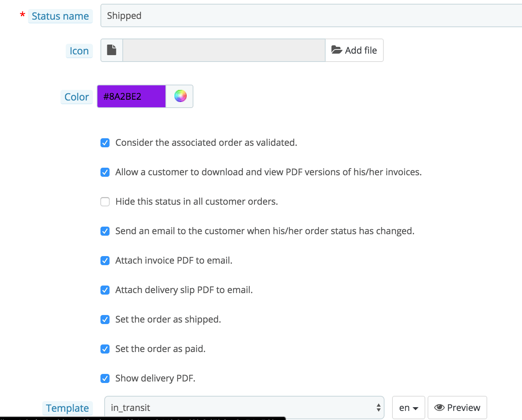The height and width of the screenshot is (420, 522).
Task: Click the file icon beside Icon field
Action: 112,50
